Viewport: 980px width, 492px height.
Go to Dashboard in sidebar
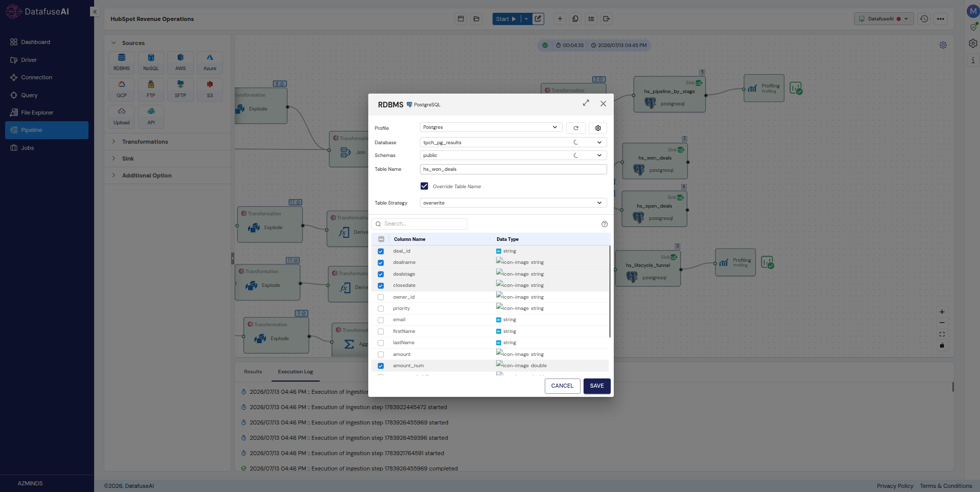point(47,42)
